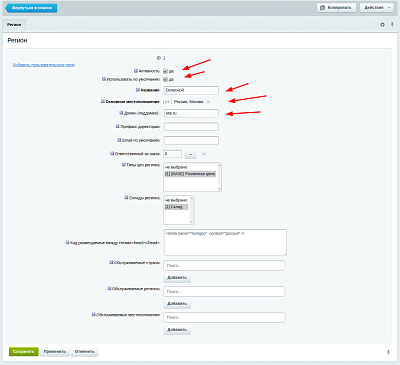400x365 pixels.
Task: Focus Обслуживаемые регионы search field
Action: [224, 291]
